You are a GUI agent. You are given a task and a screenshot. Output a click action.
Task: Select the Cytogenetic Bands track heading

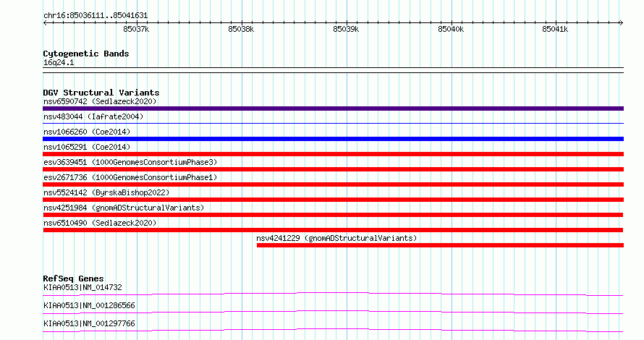tap(86, 54)
